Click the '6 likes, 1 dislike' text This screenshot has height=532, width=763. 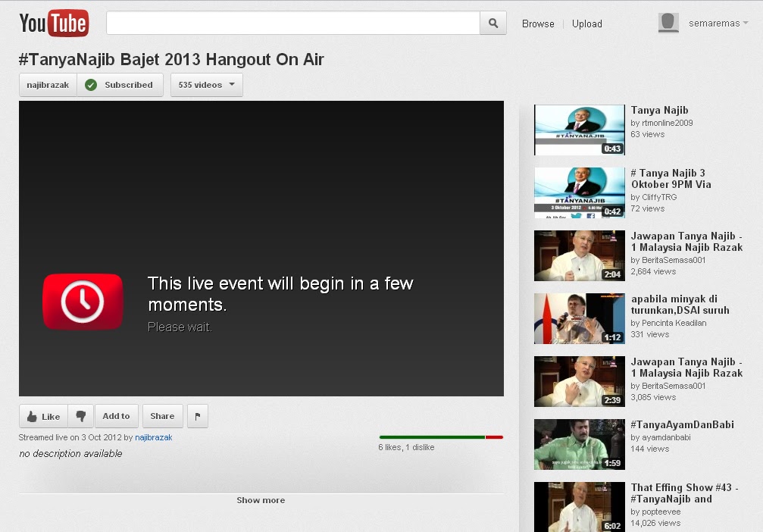tap(406, 447)
